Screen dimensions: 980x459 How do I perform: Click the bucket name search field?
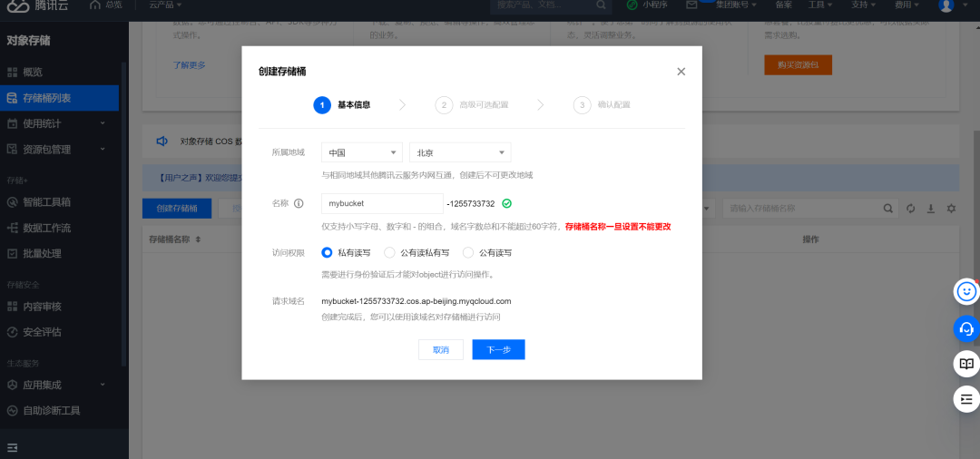[802, 209]
